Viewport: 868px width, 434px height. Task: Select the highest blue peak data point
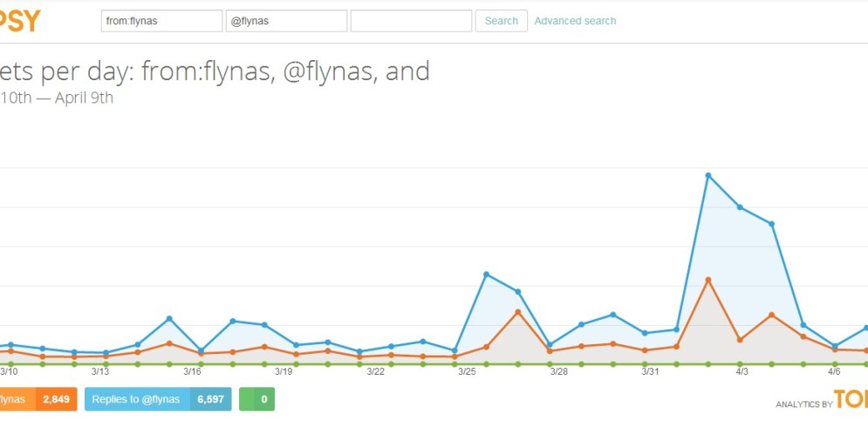[708, 175]
